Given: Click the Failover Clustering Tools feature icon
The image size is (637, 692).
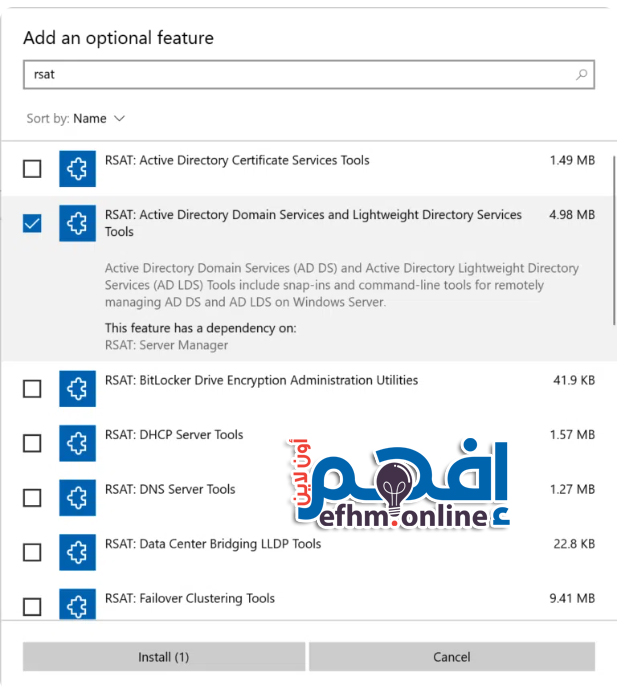Looking at the screenshot, I should click(x=77, y=606).
